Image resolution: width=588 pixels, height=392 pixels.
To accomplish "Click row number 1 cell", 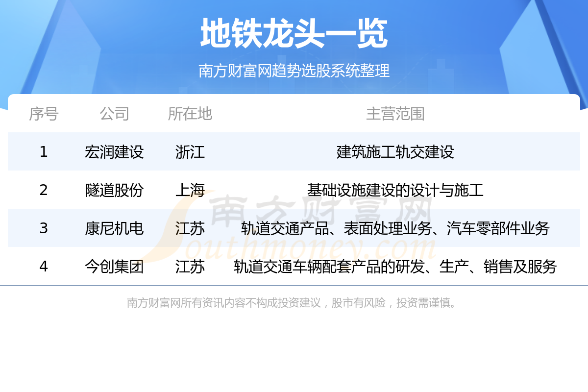I will (44, 152).
